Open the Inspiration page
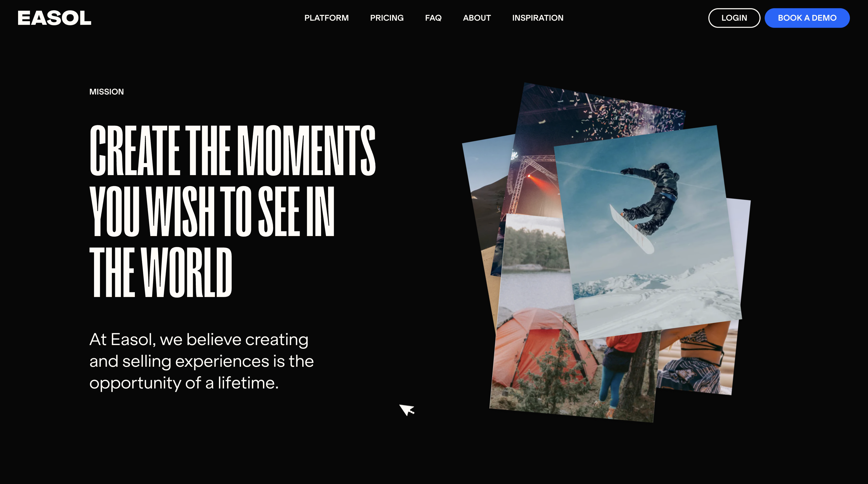Image resolution: width=868 pixels, height=484 pixels. pyautogui.click(x=537, y=18)
